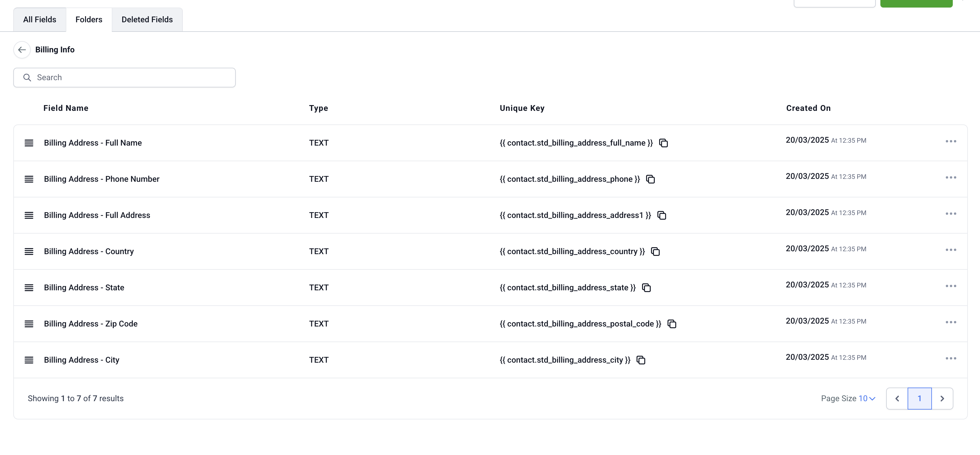Select 'Billing Address - State' field

click(x=84, y=287)
